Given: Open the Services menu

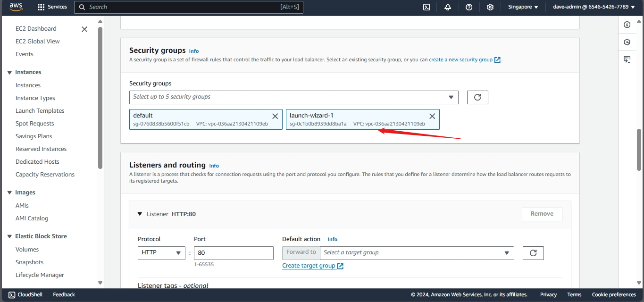Looking at the screenshot, I should tap(52, 7).
